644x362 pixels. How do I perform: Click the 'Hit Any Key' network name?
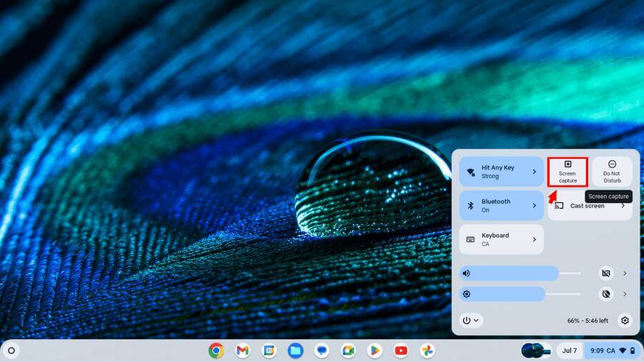tap(498, 167)
